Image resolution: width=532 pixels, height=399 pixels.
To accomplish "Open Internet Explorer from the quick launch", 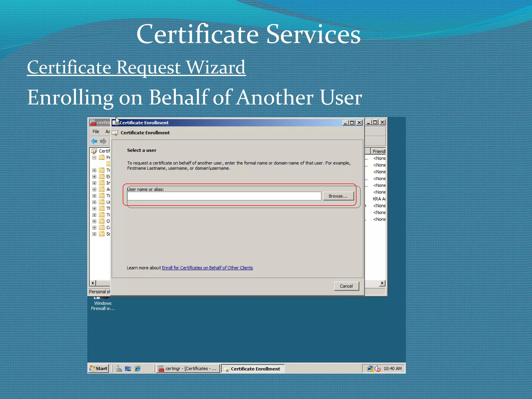I will [x=137, y=369].
